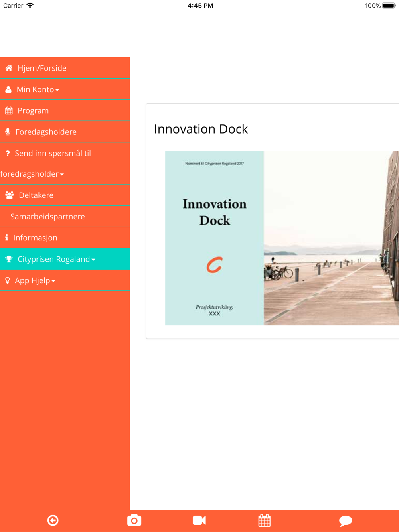Tap the group icon beside Deltakere

10,195
